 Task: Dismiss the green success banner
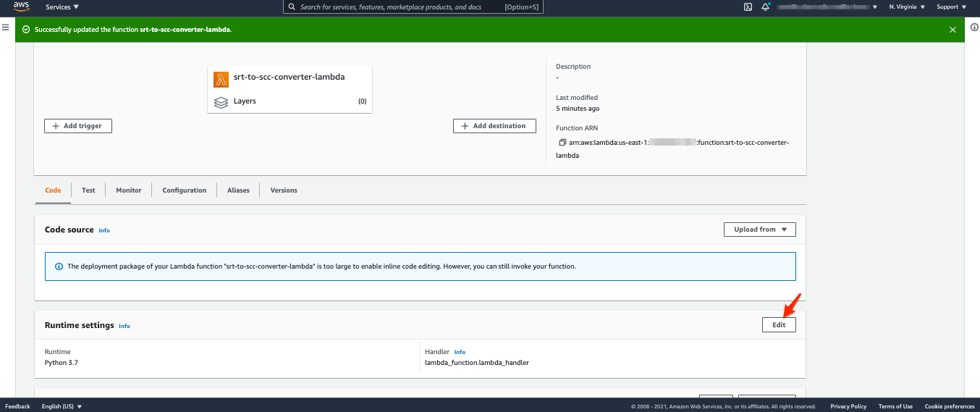[x=952, y=30]
